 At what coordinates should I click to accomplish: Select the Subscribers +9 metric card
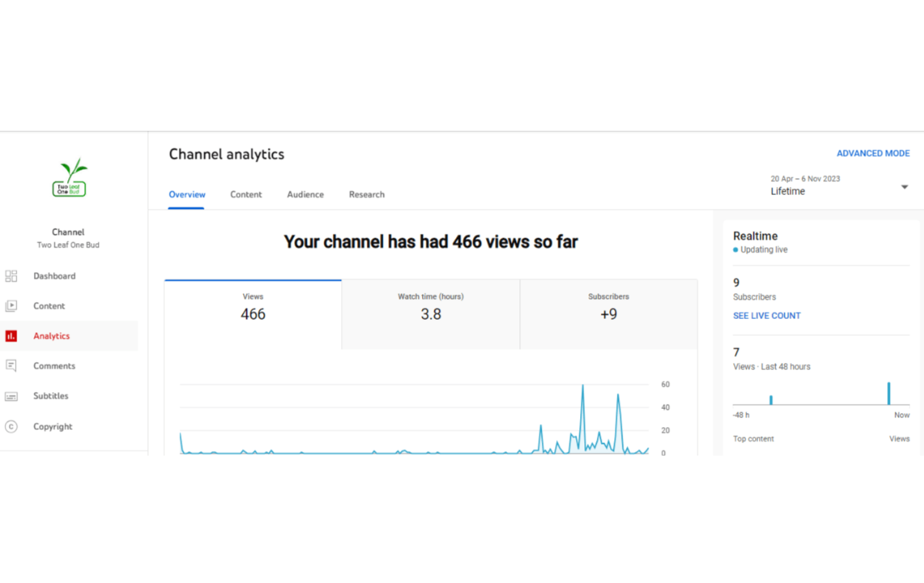(609, 314)
